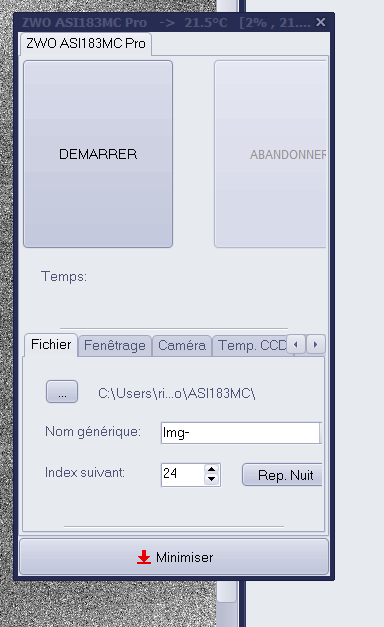Click the camera window title bar
Image resolution: width=384 pixels, height=627 pixels.
(166, 22)
